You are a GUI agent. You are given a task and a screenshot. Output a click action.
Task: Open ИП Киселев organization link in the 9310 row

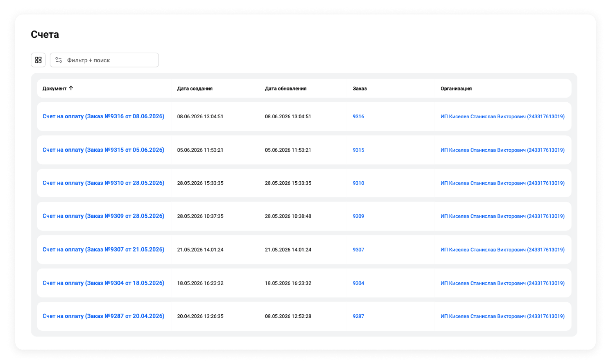[x=503, y=184]
